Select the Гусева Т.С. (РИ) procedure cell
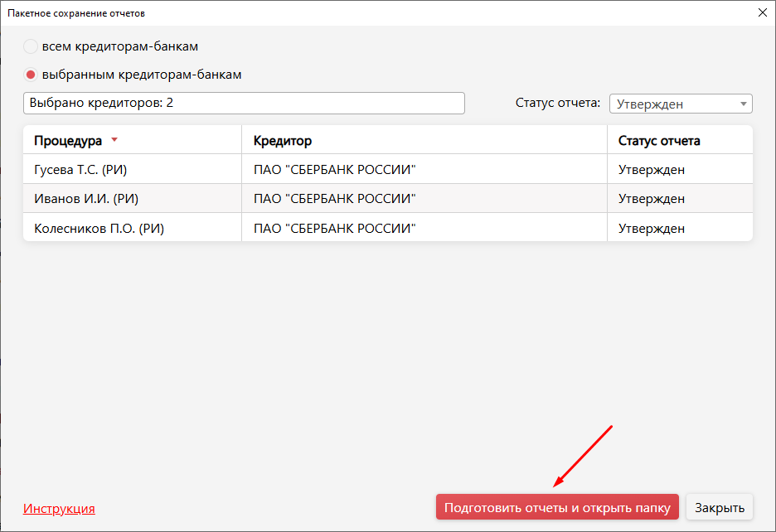Viewport: 776px width, 532px height. (x=80, y=170)
